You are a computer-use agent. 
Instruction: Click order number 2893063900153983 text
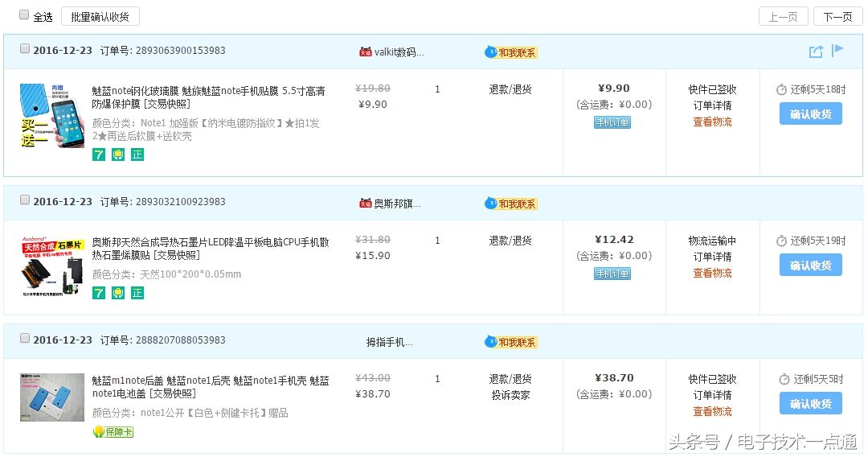point(181,51)
